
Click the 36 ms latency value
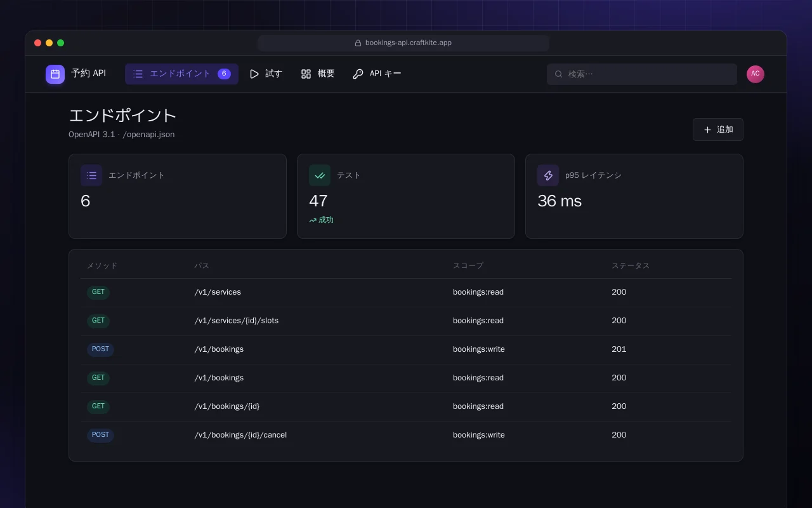(x=560, y=201)
